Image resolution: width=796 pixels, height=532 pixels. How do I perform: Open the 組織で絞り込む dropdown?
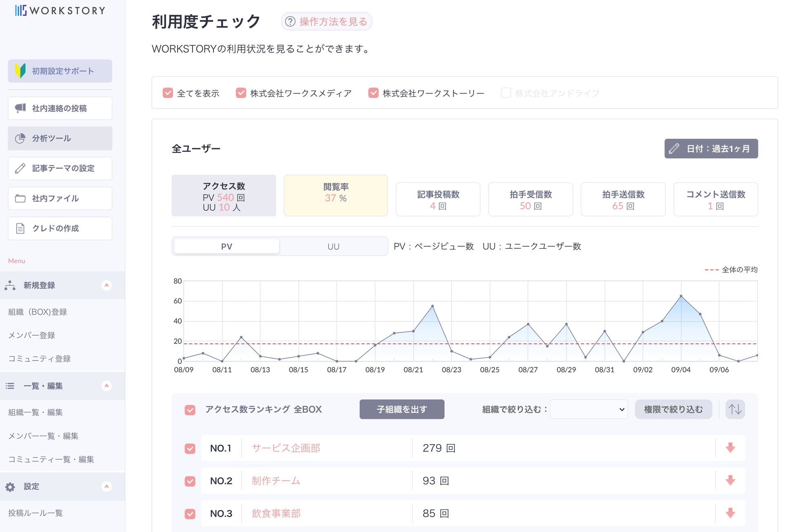(589, 409)
